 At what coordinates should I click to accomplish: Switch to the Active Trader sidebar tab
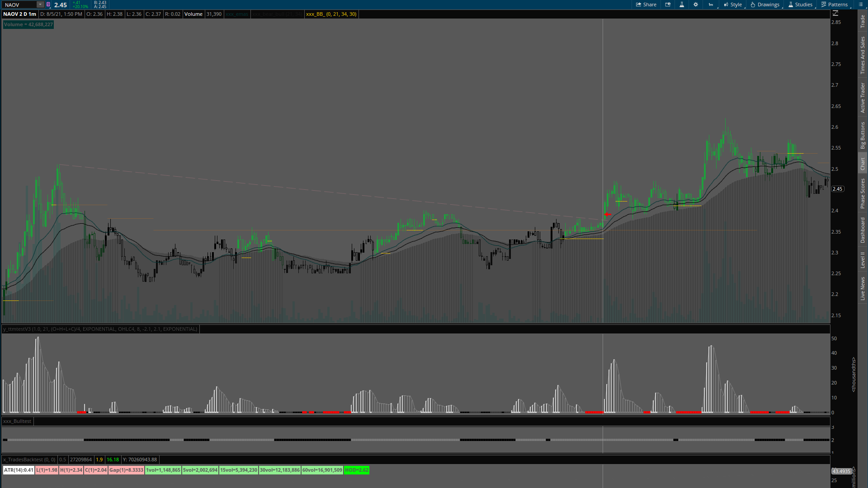click(863, 98)
